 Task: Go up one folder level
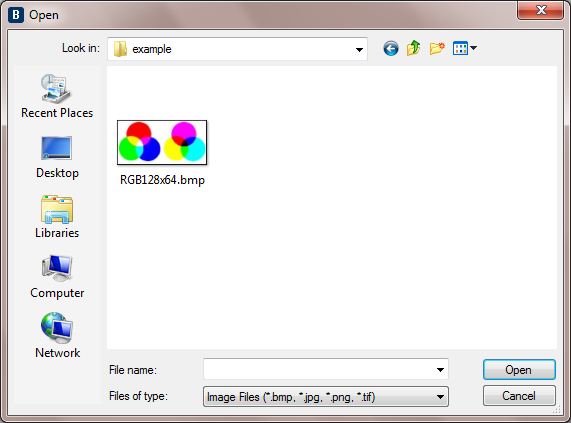(414, 48)
